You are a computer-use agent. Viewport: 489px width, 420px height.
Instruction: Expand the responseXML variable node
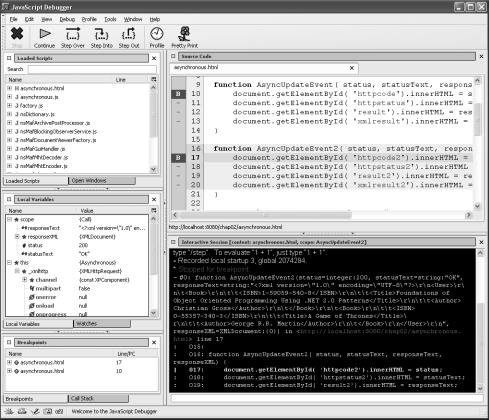17,237
